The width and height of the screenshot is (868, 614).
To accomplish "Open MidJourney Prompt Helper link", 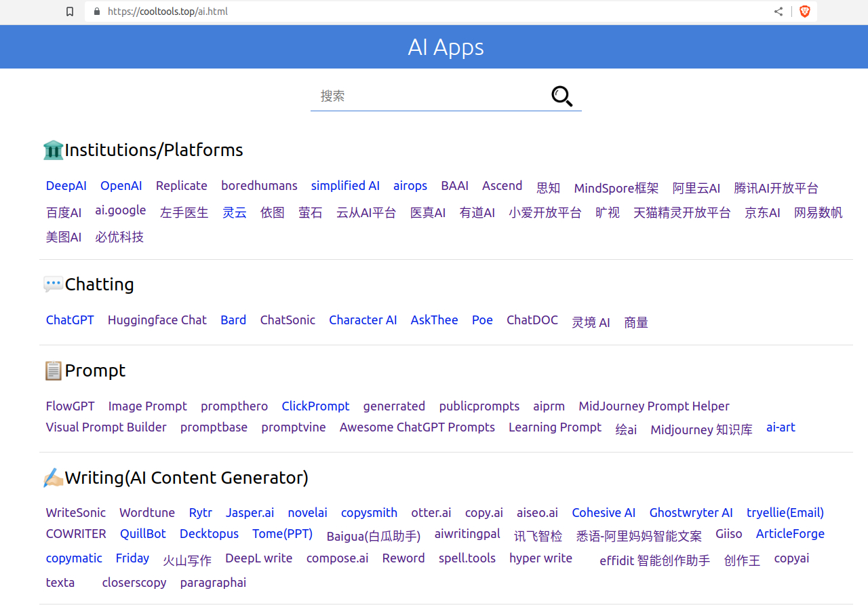I will 654,406.
